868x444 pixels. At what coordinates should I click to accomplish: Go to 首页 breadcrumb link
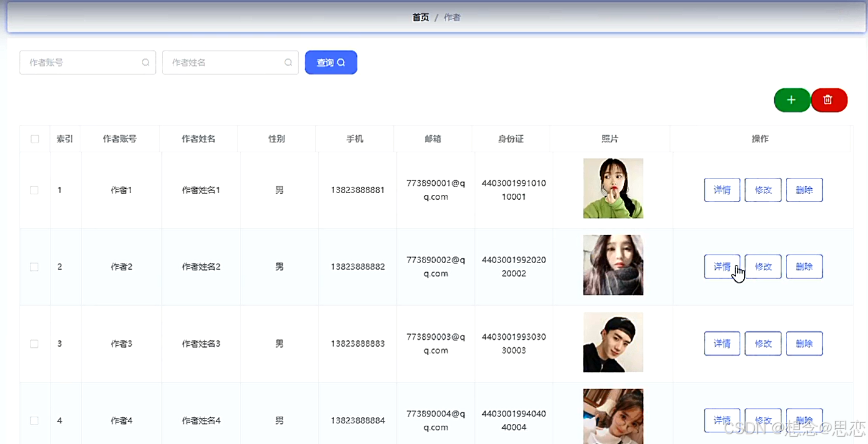pos(421,18)
